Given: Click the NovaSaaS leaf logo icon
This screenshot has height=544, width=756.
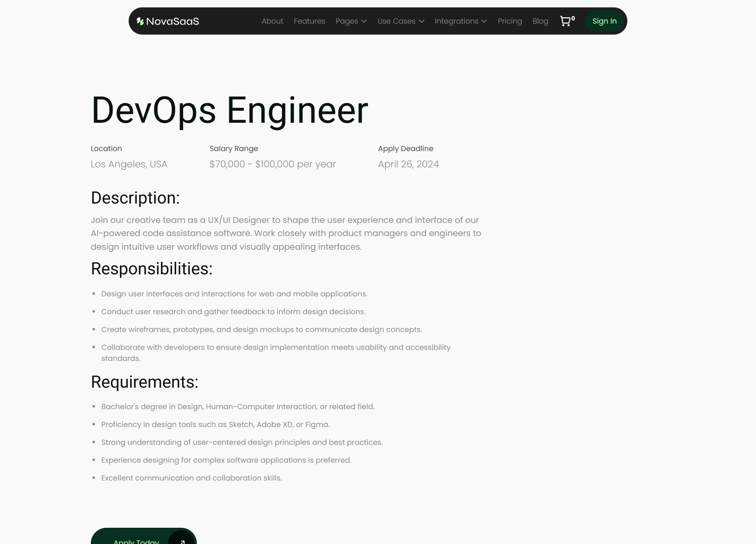Looking at the screenshot, I should tap(140, 21).
